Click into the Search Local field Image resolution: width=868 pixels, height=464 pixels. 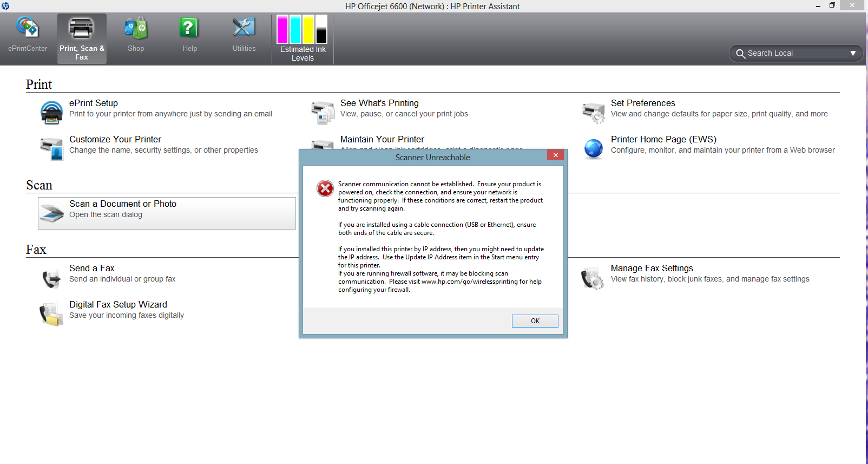(795, 53)
